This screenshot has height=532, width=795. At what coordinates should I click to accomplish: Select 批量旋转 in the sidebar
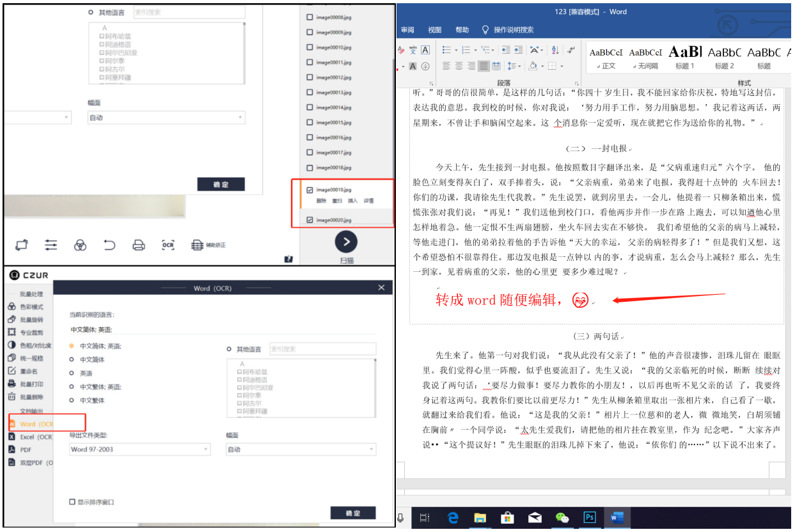tap(26, 320)
